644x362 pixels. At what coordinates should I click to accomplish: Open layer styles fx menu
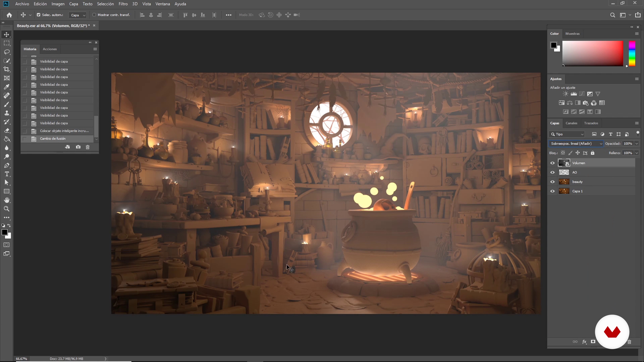coord(584,342)
